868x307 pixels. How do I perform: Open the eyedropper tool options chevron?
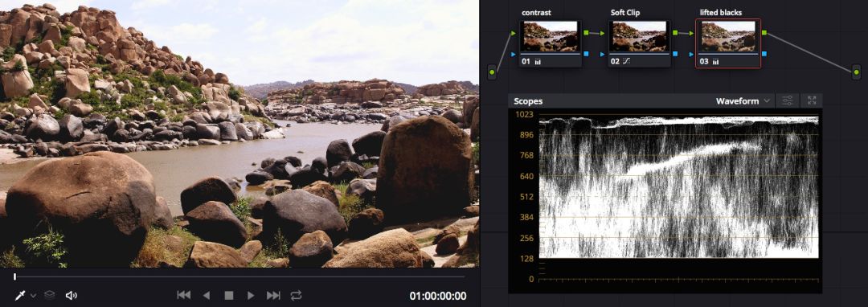coord(33,296)
